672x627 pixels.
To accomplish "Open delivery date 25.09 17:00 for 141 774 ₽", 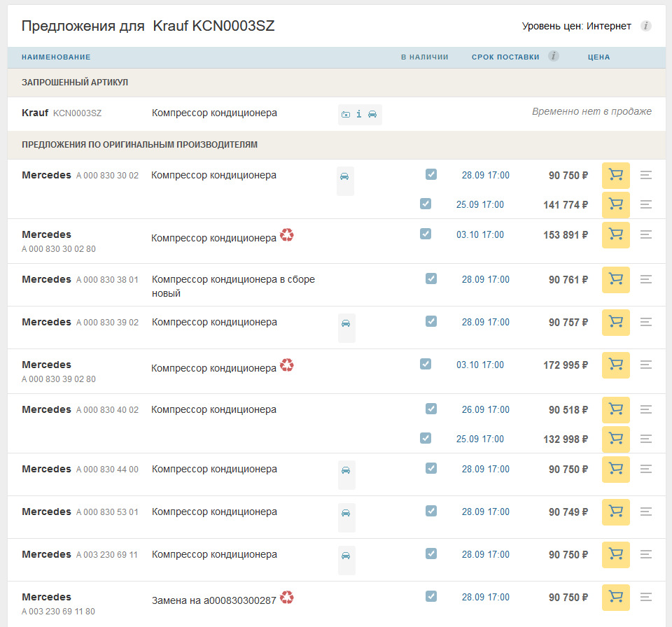I will (480, 205).
